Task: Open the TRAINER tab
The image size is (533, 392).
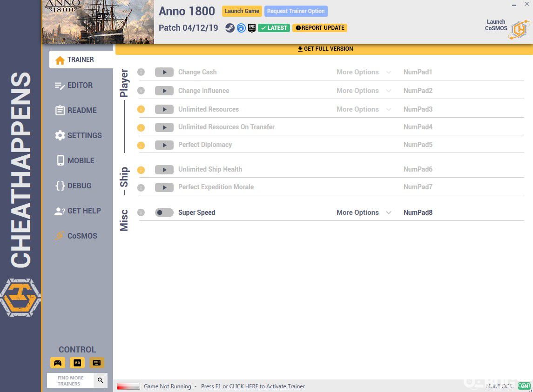Action: 81,60
